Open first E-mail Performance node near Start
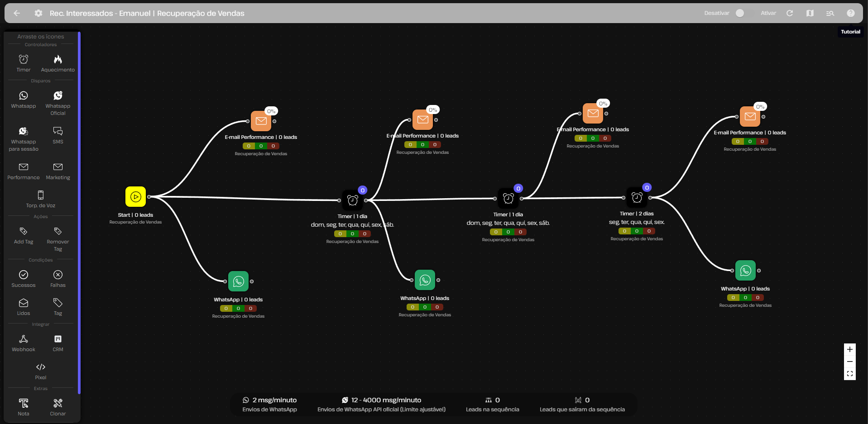 (x=261, y=121)
